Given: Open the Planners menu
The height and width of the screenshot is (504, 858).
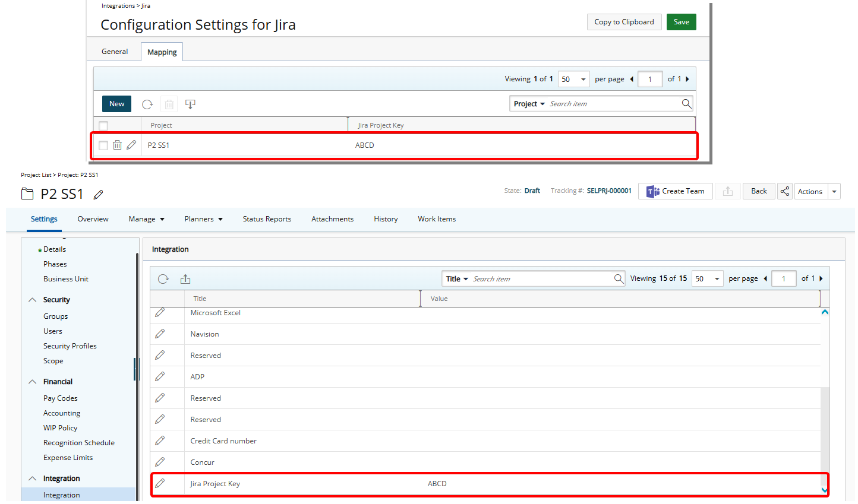Looking at the screenshot, I should click(203, 219).
